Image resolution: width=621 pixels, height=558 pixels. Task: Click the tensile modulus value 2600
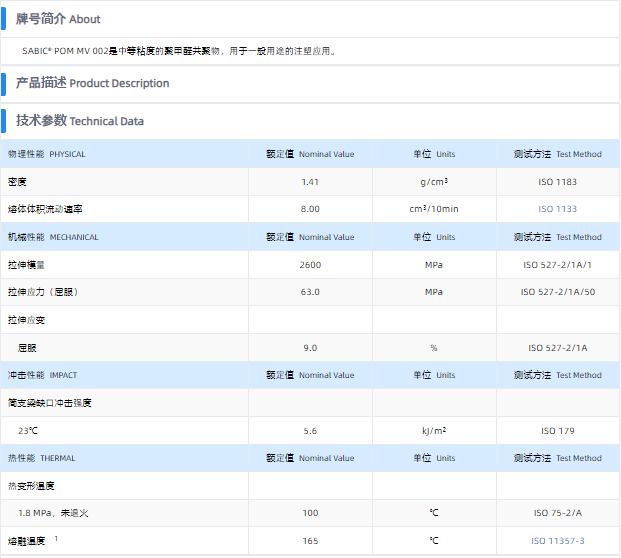tap(310, 265)
